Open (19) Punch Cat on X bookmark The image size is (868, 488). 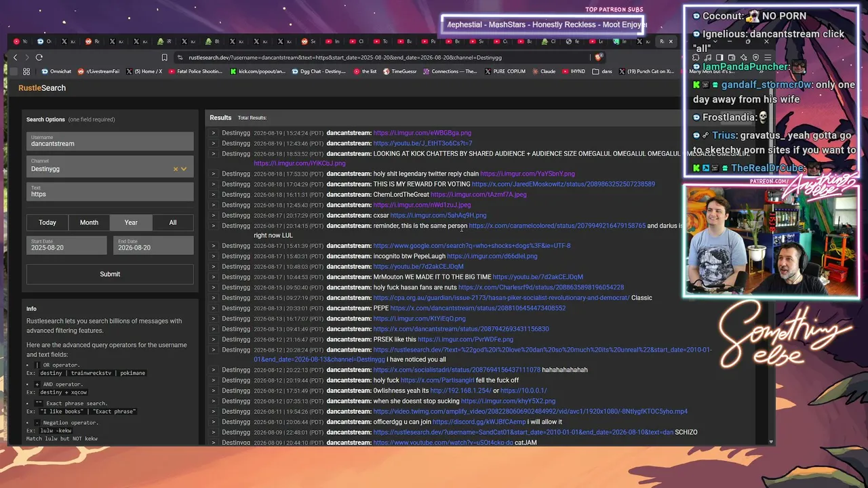click(646, 71)
